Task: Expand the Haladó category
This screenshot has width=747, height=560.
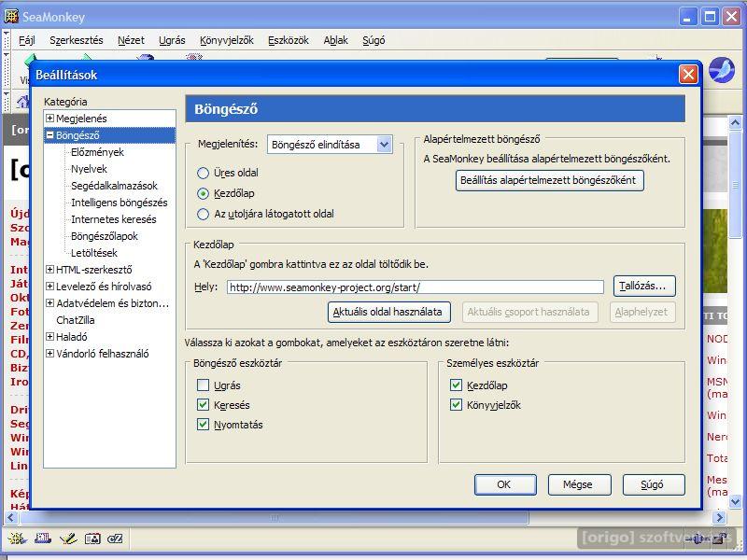Action: (49, 337)
